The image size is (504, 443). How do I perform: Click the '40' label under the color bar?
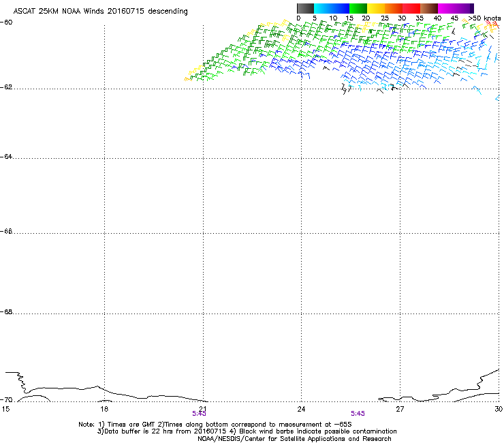437,18
